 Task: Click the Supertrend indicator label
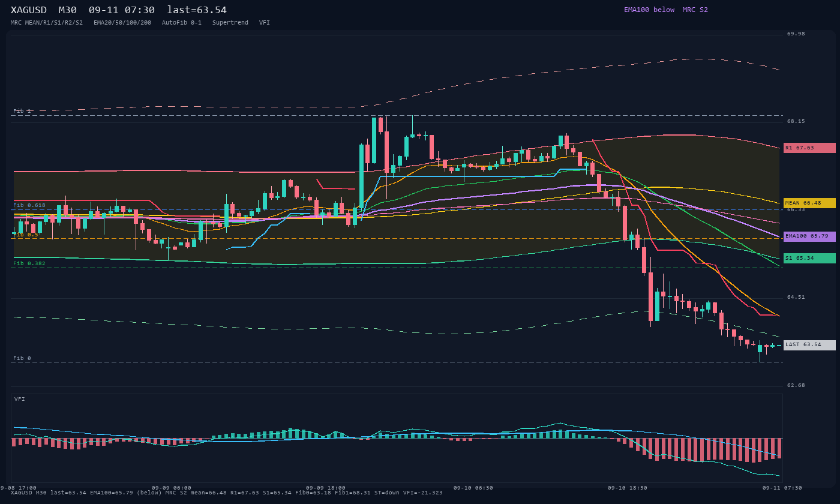pyautogui.click(x=230, y=23)
